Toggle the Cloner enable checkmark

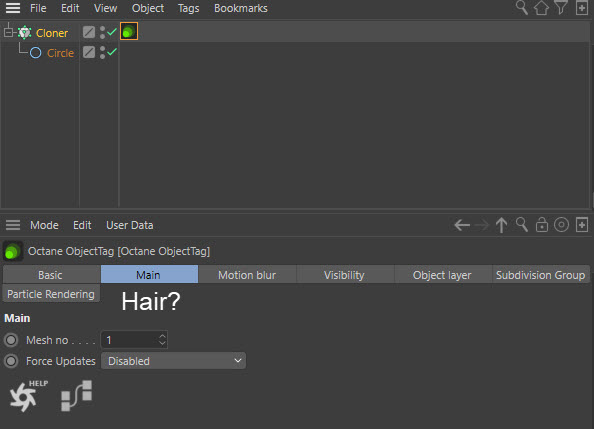[111, 32]
